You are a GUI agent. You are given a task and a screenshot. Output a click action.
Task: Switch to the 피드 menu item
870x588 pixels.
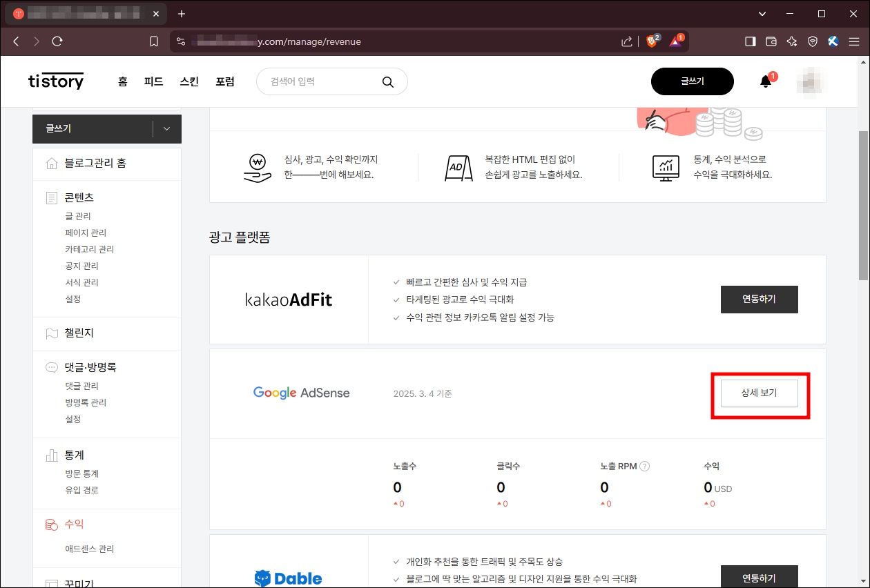153,81
